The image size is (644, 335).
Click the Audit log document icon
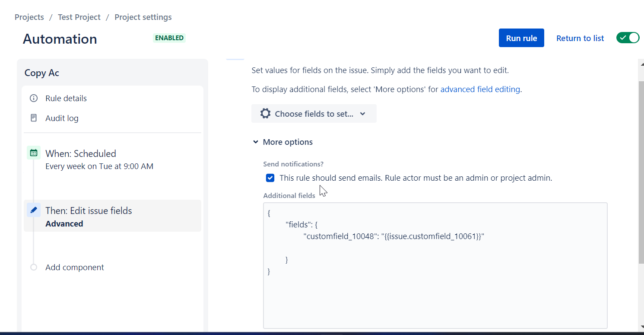click(x=34, y=118)
